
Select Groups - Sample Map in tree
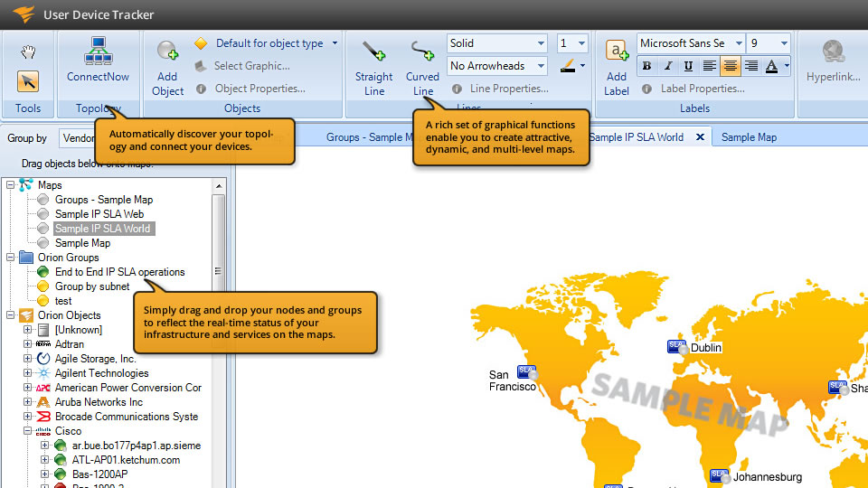[103, 200]
